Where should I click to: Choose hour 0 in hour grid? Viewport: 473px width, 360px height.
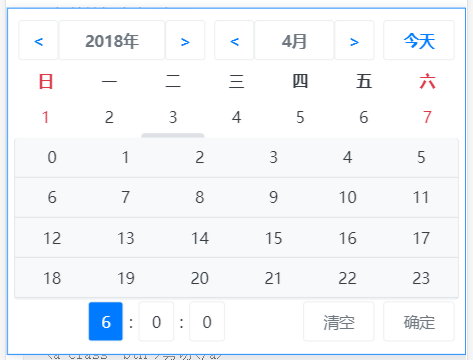pos(52,157)
